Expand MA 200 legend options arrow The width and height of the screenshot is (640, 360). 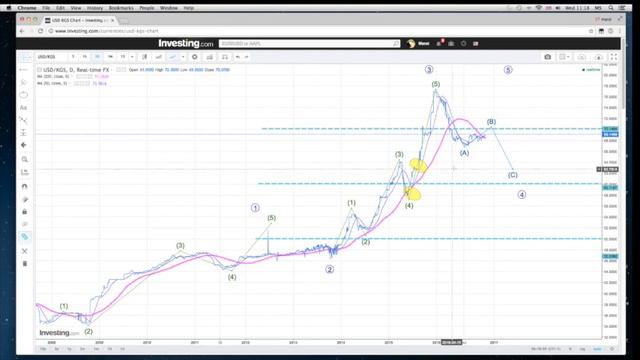pyautogui.click(x=72, y=76)
